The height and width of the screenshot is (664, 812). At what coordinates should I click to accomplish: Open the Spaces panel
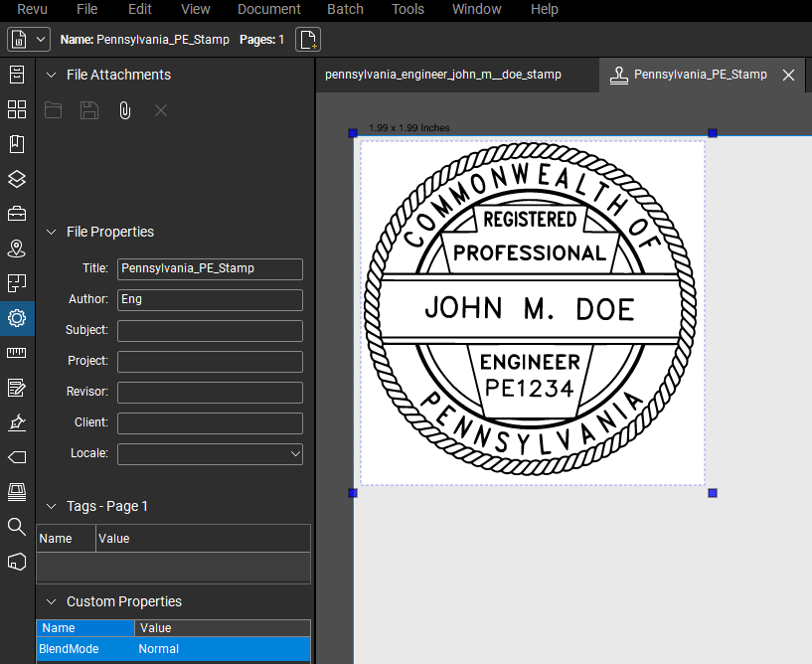pos(16,249)
